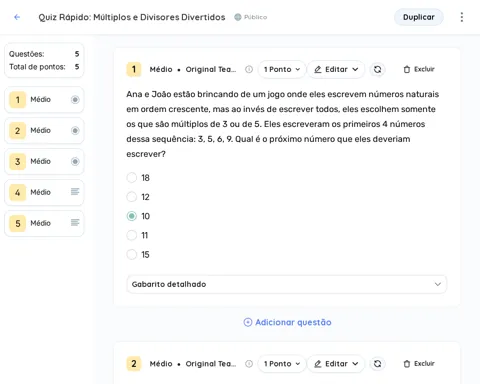Jump to question 1 Médio in sidebar
This screenshot has height=384, width=480.
point(44,99)
